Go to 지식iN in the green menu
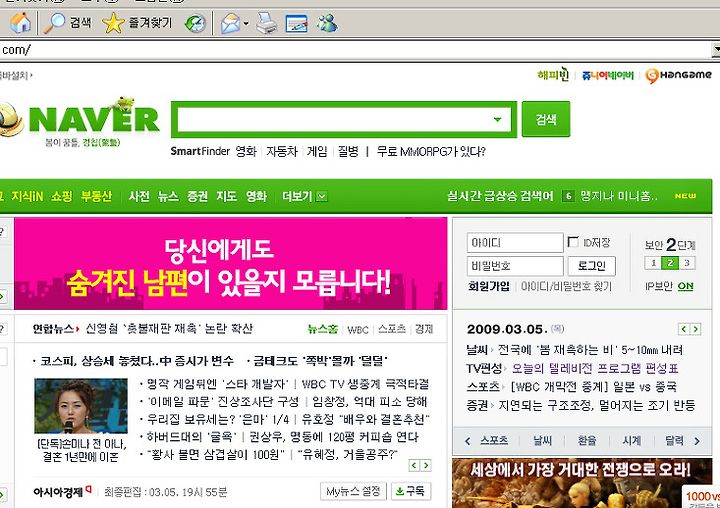 pyautogui.click(x=27, y=196)
